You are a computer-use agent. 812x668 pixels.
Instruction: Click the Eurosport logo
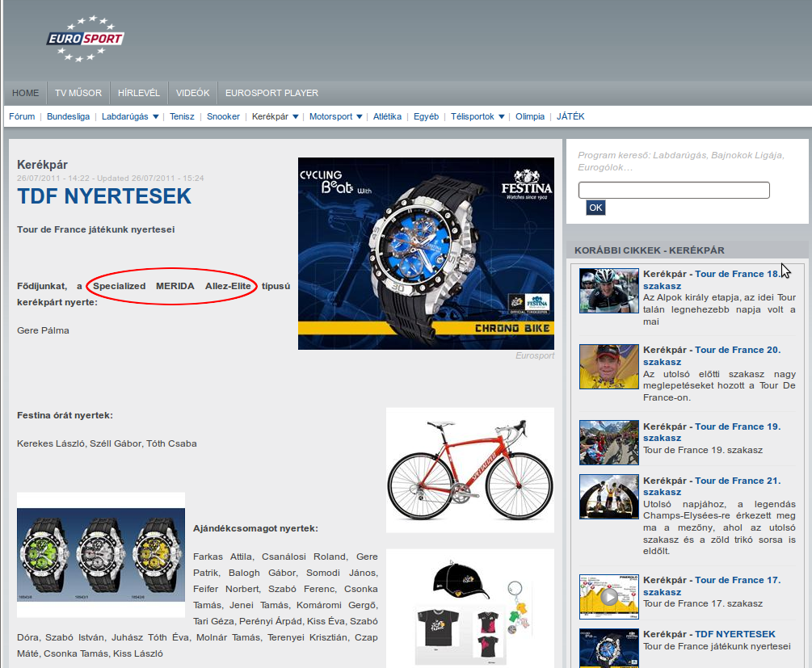(85, 38)
